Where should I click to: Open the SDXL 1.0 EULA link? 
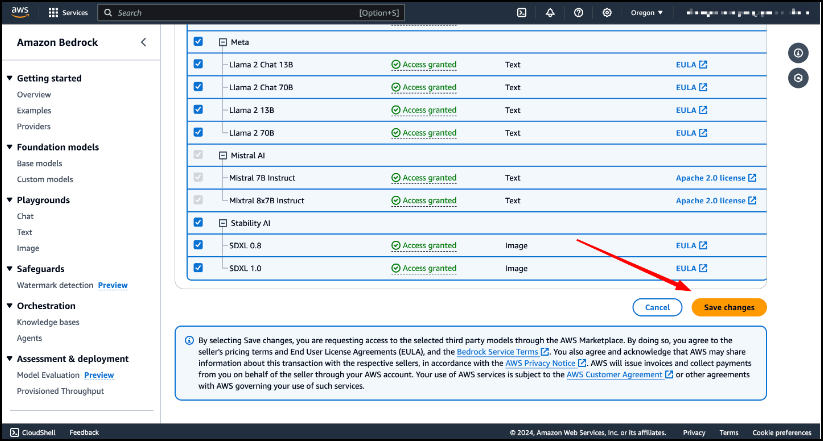point(691,268)
